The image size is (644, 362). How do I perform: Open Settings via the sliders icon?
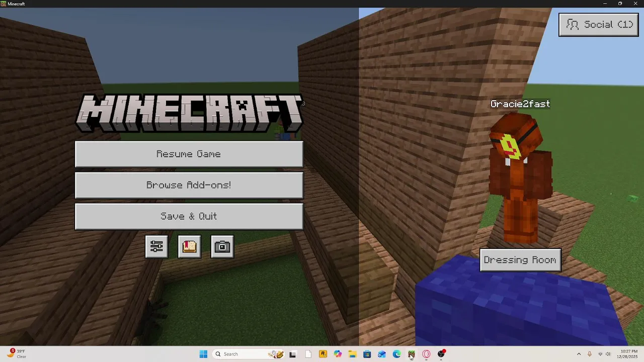tap(156, 247)
